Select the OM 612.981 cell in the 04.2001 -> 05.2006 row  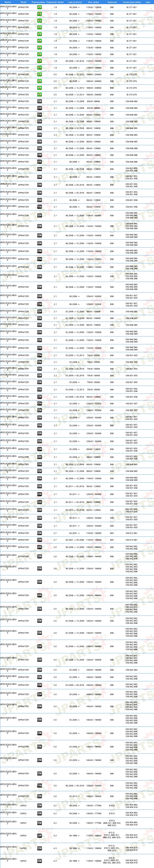(132, 540)
